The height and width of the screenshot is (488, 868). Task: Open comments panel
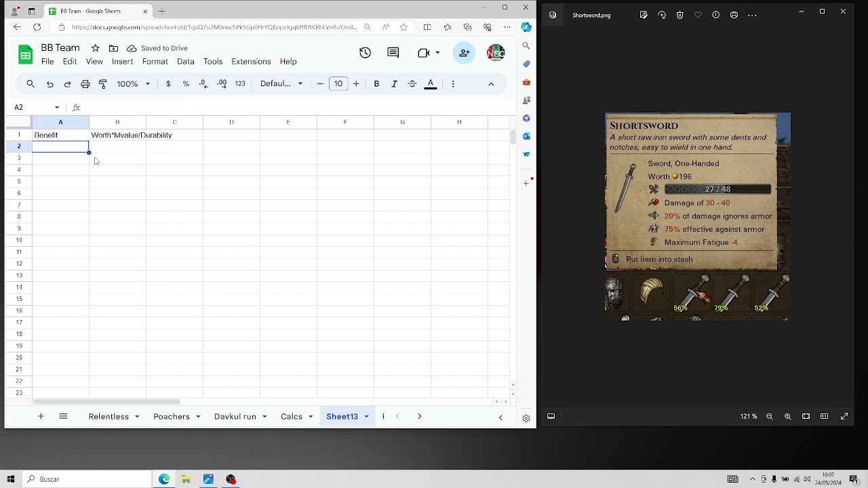[393, 53]
